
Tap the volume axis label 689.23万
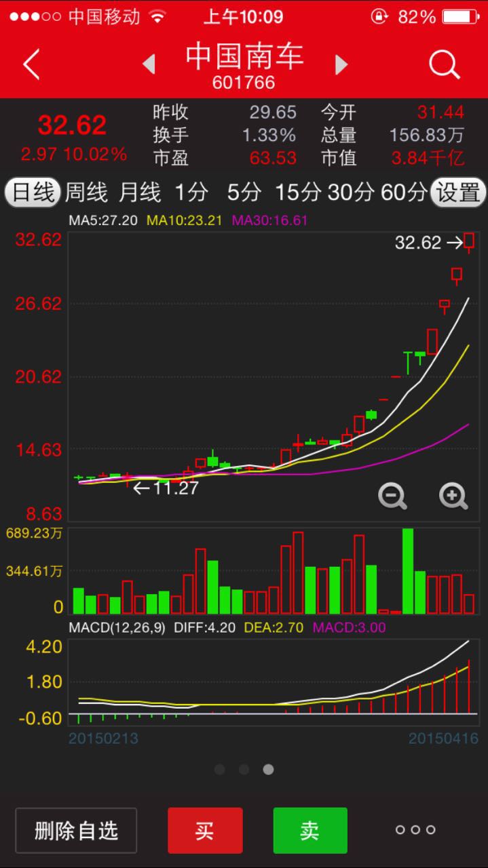[34, 533]
